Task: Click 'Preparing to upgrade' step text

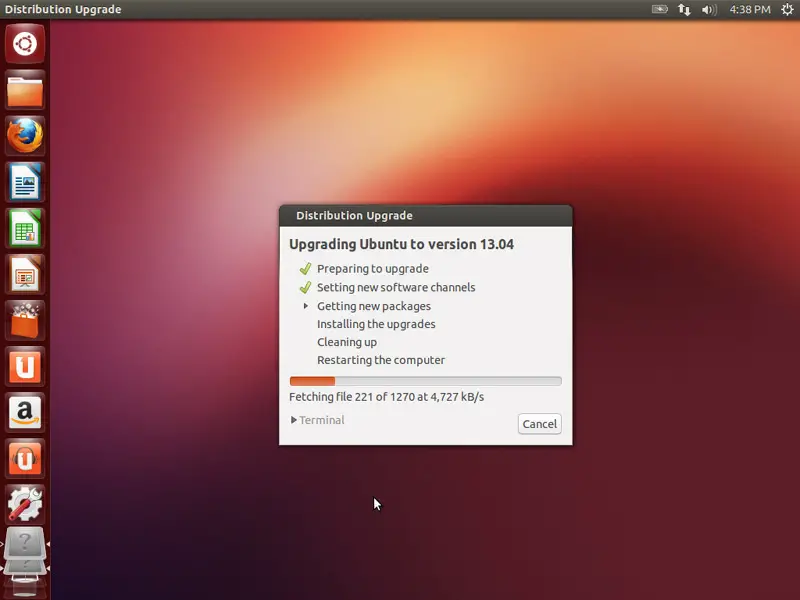Action: coord(372,268)
